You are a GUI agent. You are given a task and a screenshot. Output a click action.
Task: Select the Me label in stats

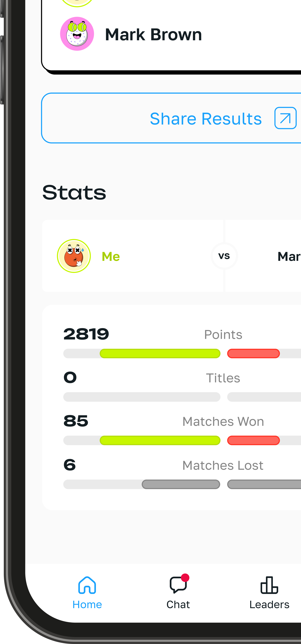point(111,257)
